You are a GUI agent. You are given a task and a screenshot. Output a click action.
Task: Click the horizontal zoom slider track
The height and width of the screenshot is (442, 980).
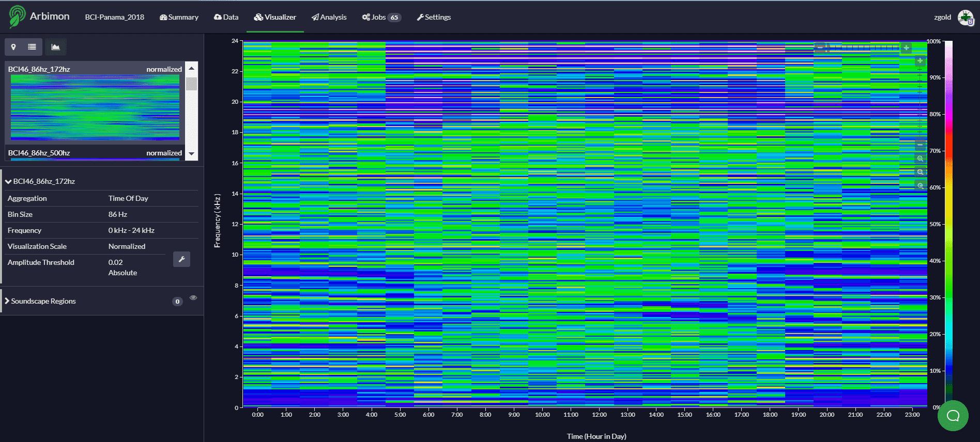tap(863, 48)
